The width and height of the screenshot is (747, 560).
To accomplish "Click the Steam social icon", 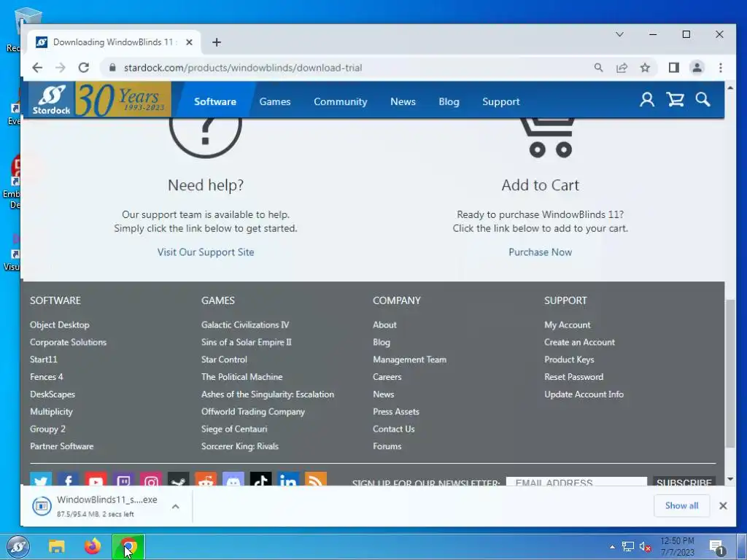I will (179, 479).
